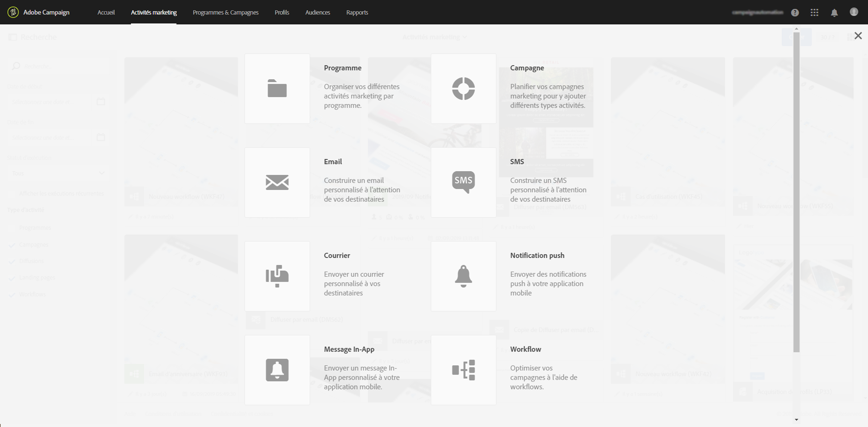Choose the Notification push bell tile

(x=463, y=276)
